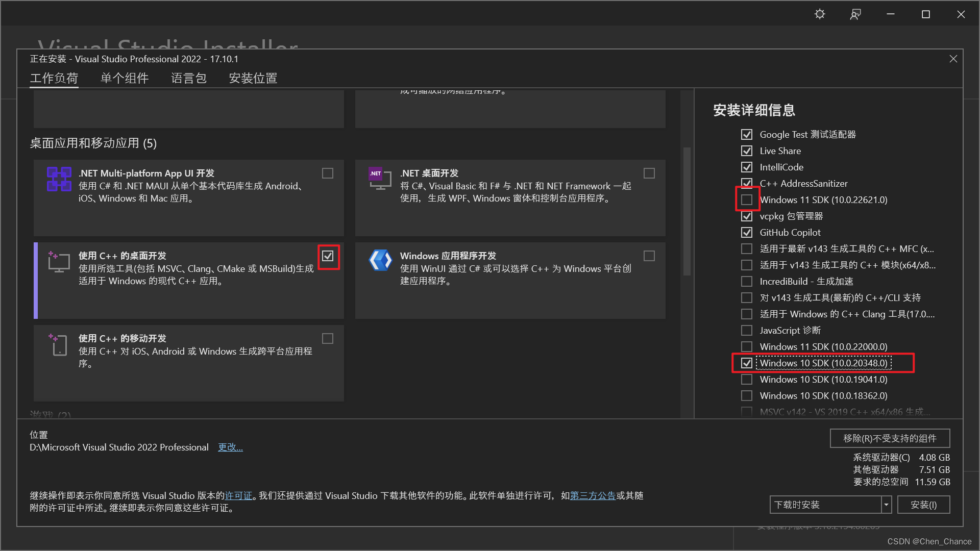980x551 pixels.
Task: Check the C++ Clang 工具 for Windows option
Action: click(747, 314)
